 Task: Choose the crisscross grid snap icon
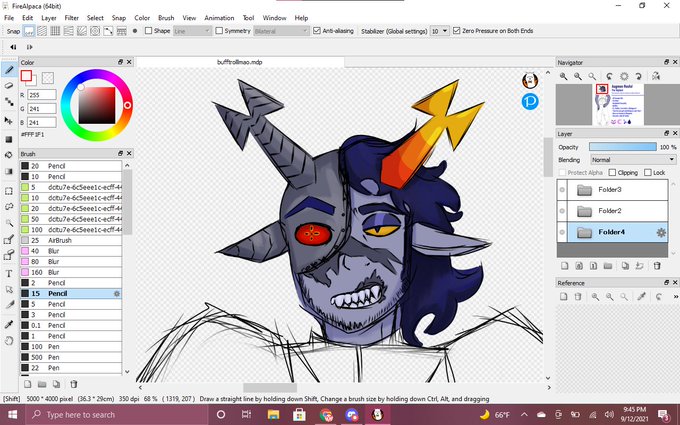(x=55, y=31)
